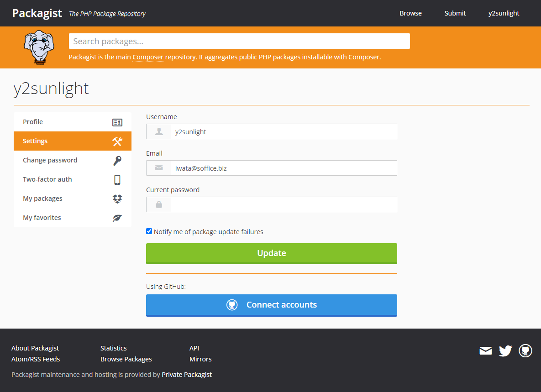Click into the Current password field
The height and width of the screenshot is (392, 541).
[283, 204]
